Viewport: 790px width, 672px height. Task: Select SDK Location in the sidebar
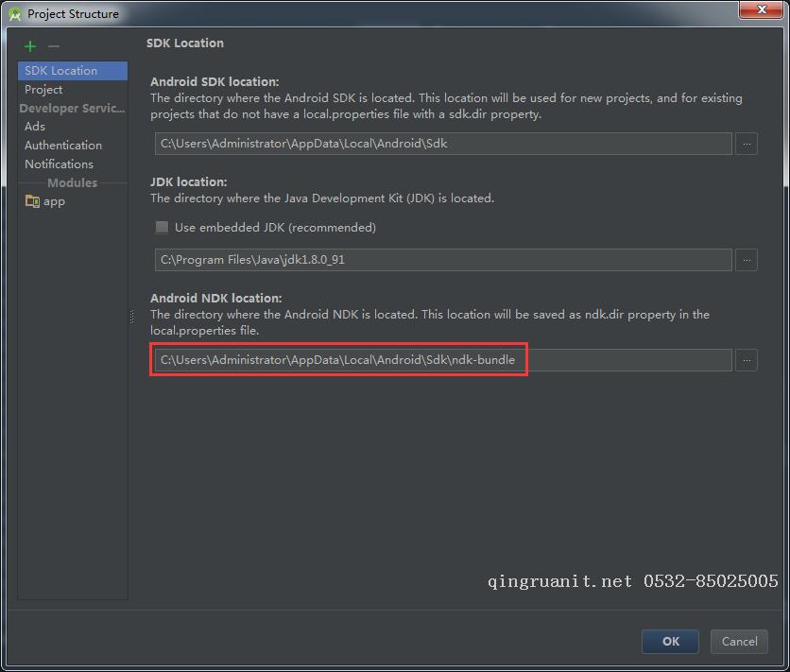coord(73,71)
